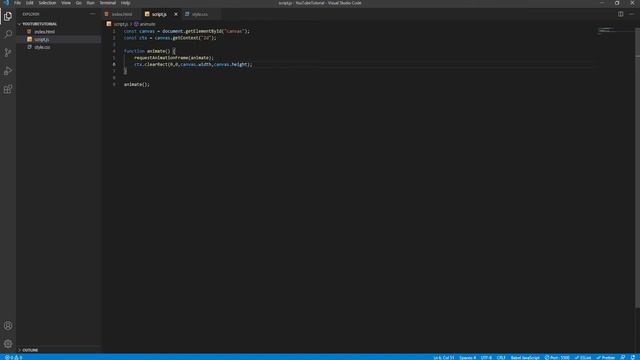Open the Source Control view
This screenshot has width=640, height=360.
[8, 53]
